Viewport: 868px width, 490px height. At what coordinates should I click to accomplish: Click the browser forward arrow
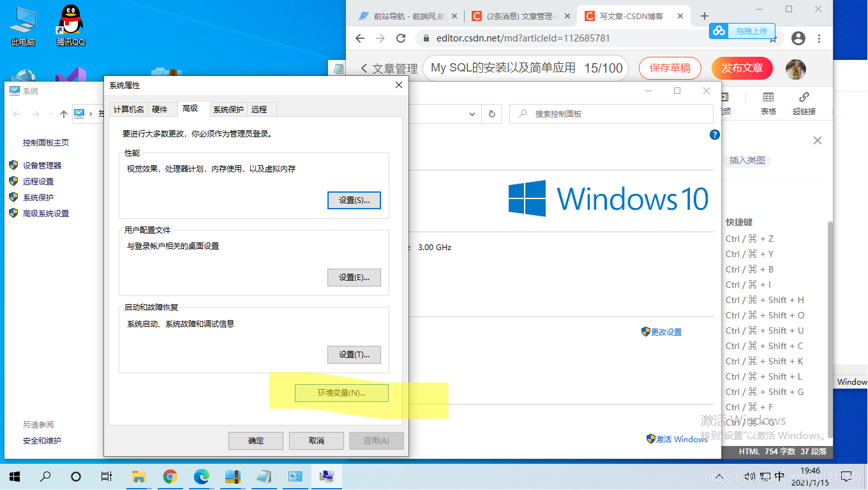[x=380, y=38]
